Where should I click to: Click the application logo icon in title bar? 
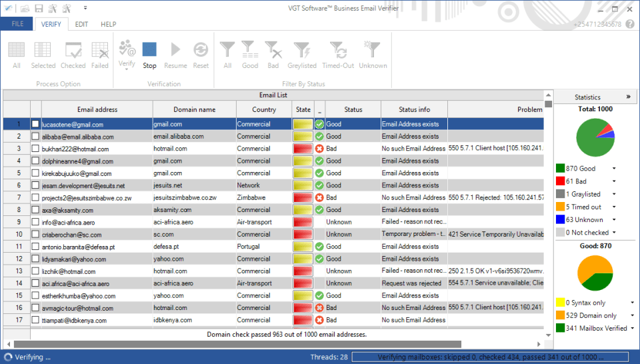coord(8,8)
